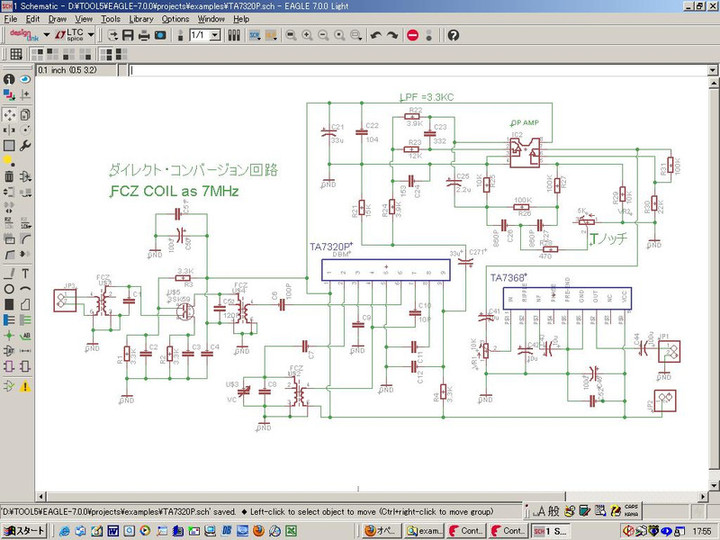Select the Delete trash can tool
The width and height of the screenshot is (720, 540).
click(x=8, y=177)
